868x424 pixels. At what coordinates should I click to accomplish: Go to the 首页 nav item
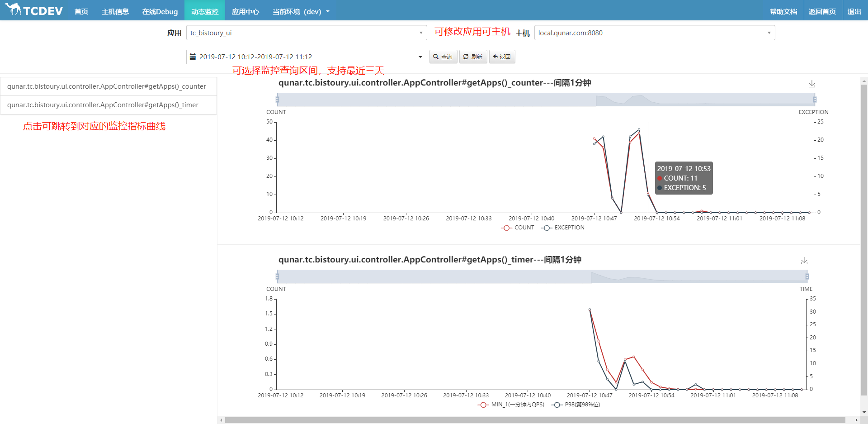[81, 12]
